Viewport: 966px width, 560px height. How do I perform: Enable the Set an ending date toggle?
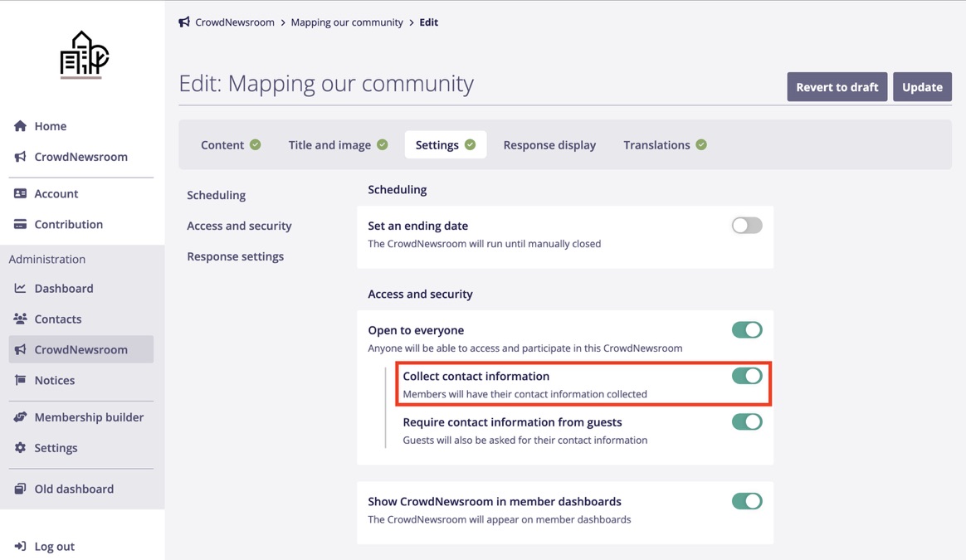pos(746,226)
